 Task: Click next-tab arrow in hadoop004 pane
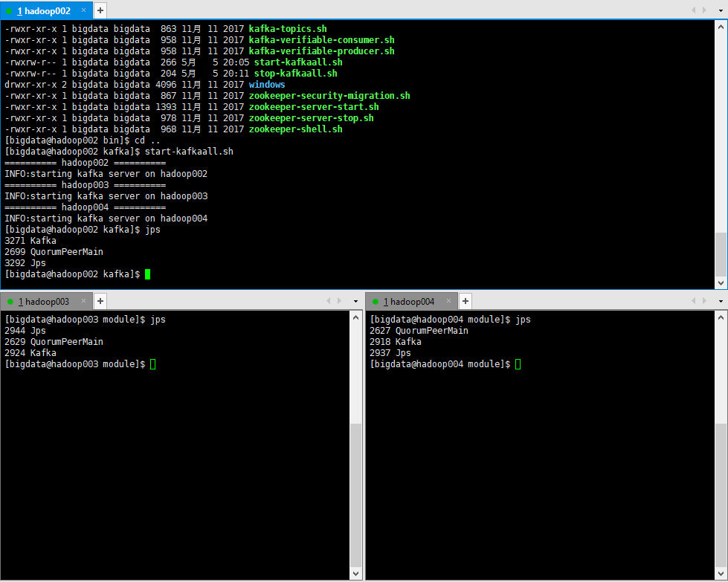coord(705,301)
